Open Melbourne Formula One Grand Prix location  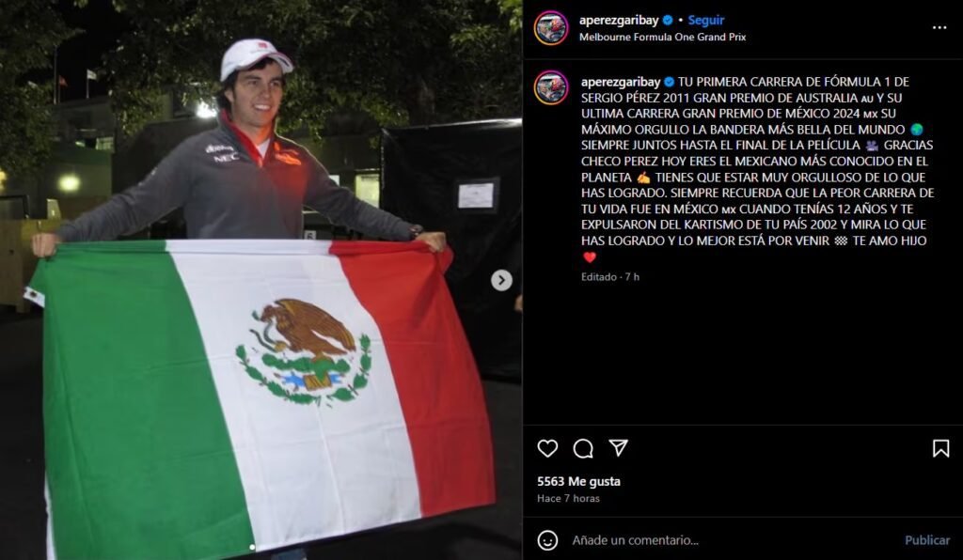[x=662, y=37]
